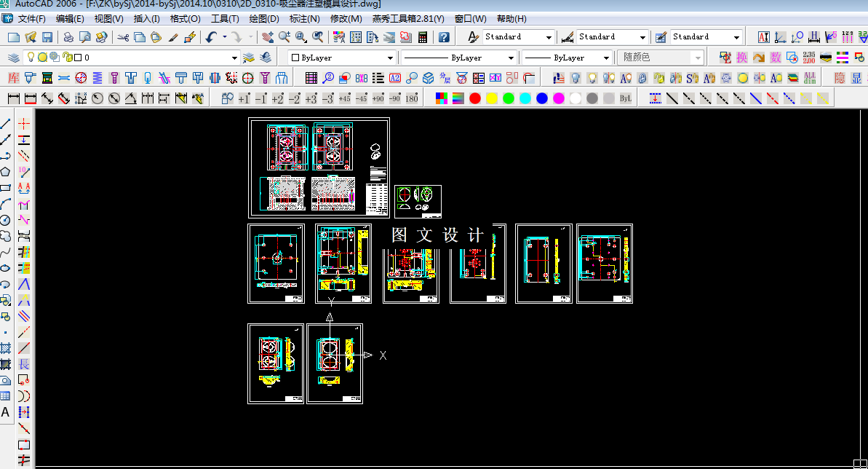Screen dimensions: 868x469
Task: Open the Help question mark icon
Action: (444, 37)
